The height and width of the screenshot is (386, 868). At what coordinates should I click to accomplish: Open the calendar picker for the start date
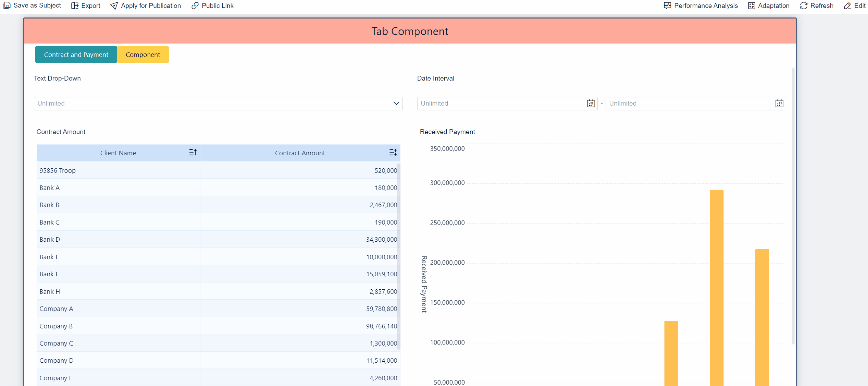coord(590,103)
